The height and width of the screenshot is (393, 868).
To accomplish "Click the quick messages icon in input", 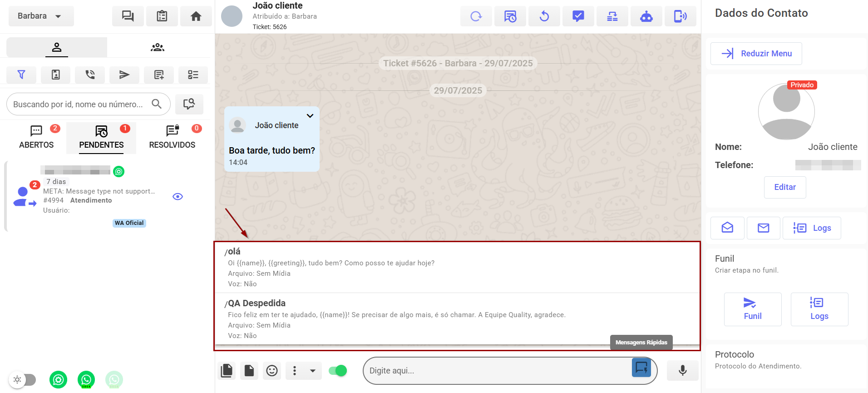I will 641,368.
